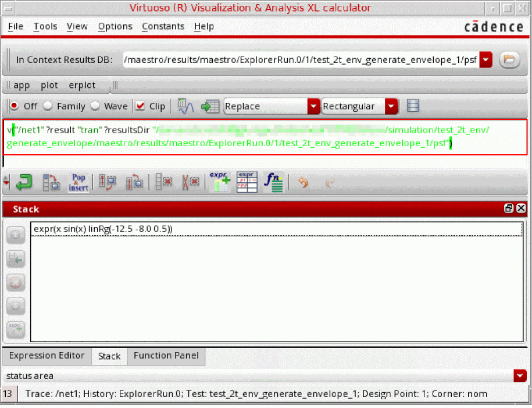Click the clear stack X icon
Screen dimensions: 532x408
pyautogui.click(x=190, y=182)
